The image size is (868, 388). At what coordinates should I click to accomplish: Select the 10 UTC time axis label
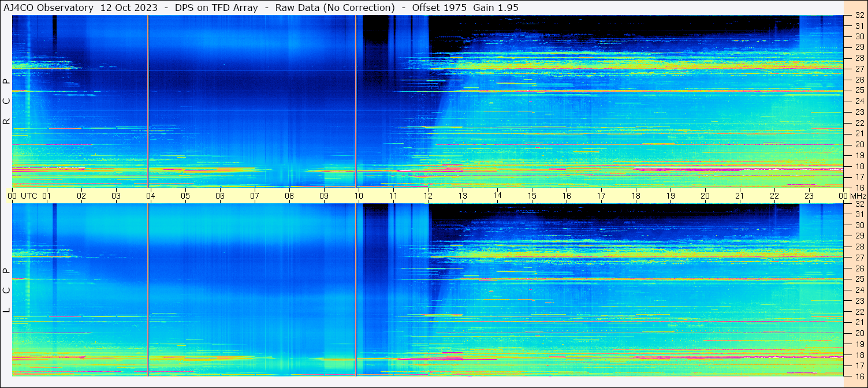click(x=358, y=196)
